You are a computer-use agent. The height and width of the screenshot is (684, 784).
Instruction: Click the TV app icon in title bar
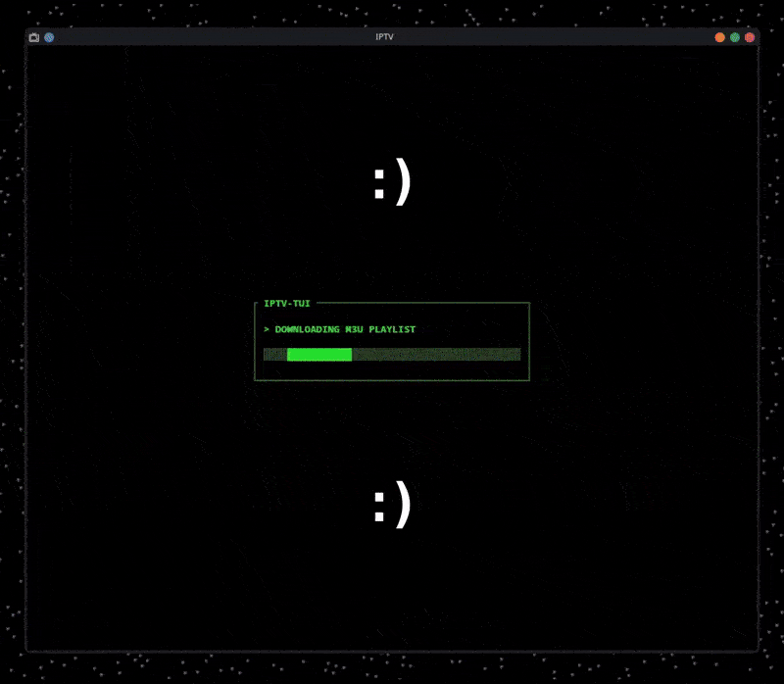click(34, 37)
